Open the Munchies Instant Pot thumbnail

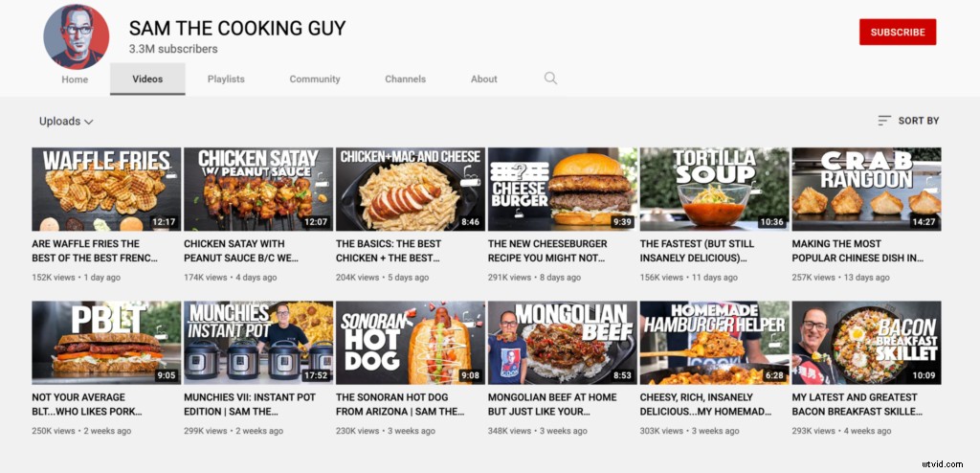[x=258, y=343]
